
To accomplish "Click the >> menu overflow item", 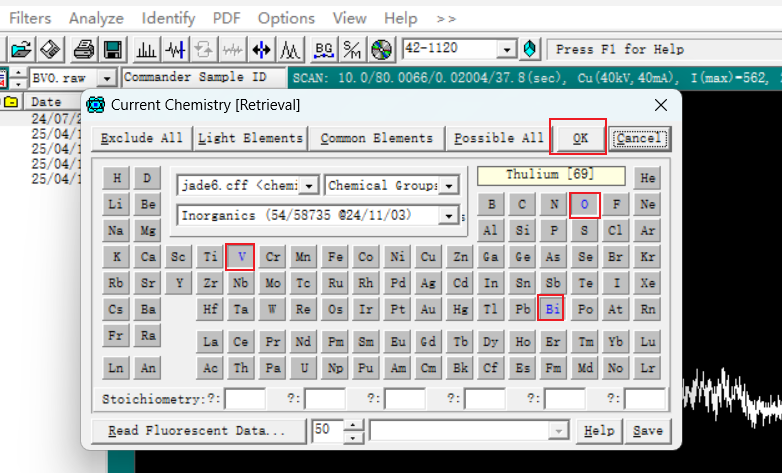I will (446, 19).
